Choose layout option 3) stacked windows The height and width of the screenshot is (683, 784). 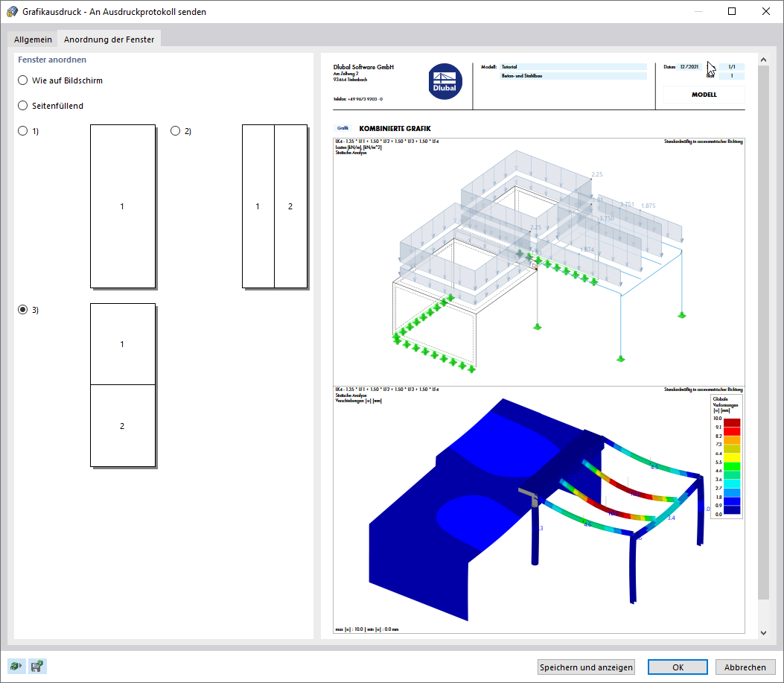[x=22, y=310]
